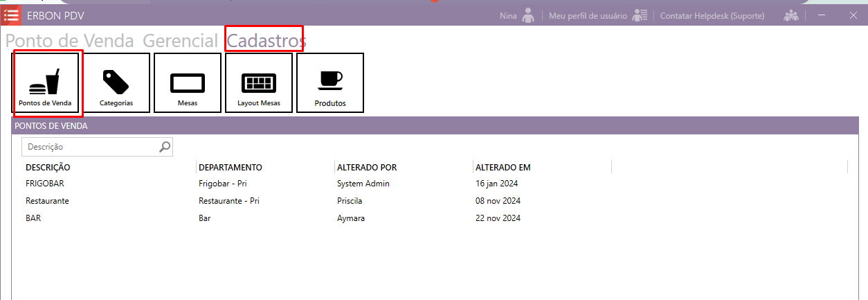The height and width of the screenshot is (300, 868).
Task: Click the Nina user icon
Action: click(x=528, y=15)
